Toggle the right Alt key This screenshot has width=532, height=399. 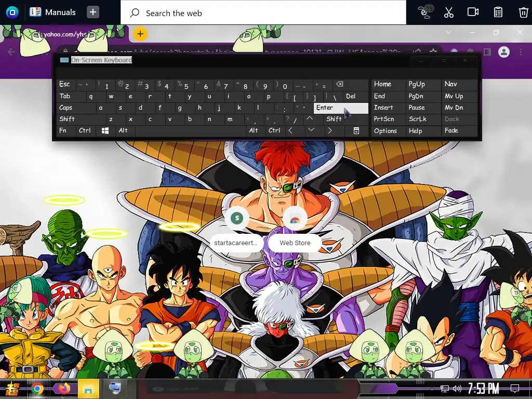tap(256, 130)
